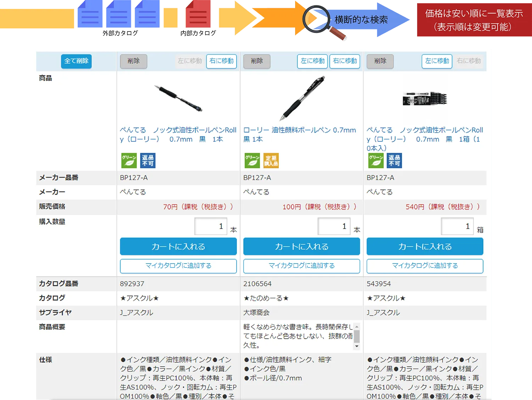Click the green badge icon on the 70円 product
Image resolution: width=532 pixels, height=400 pixels.
coord(129,160)
